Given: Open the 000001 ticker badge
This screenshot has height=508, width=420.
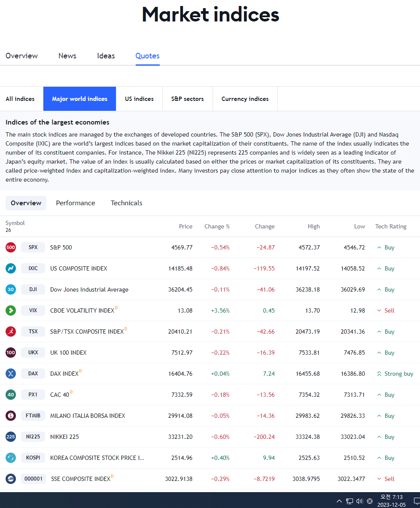Looking at the screenshot, I should coord(33,479).
